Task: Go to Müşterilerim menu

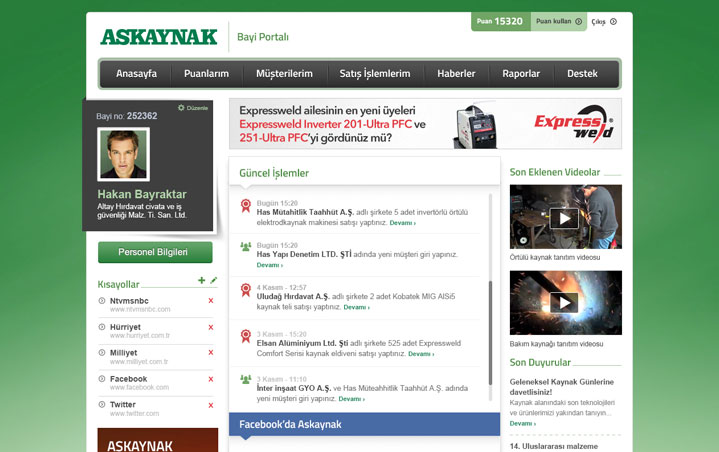Action: [x=284, y=73]
